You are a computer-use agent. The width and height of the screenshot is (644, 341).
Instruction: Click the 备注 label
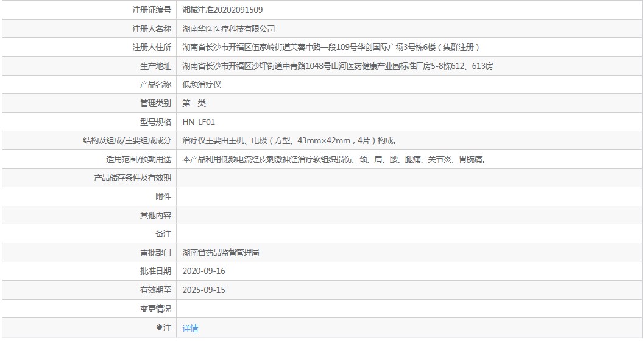(x=163, y=234)
